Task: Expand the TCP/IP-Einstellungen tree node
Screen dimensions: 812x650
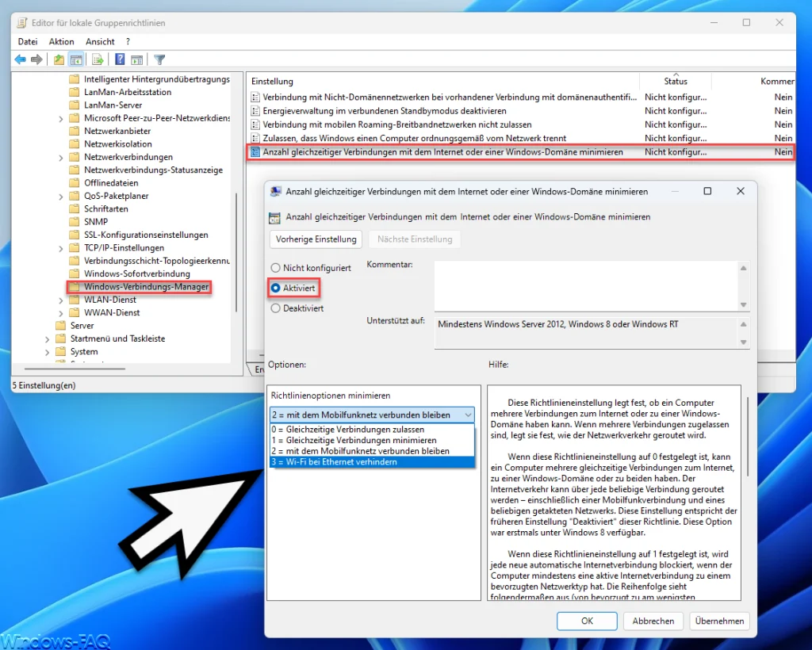Action: point(61,248)
